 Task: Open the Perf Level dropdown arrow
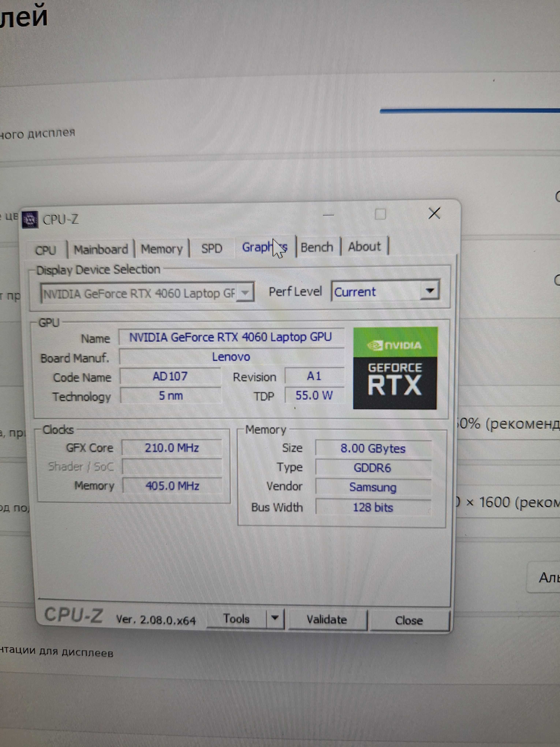(430, 290)
